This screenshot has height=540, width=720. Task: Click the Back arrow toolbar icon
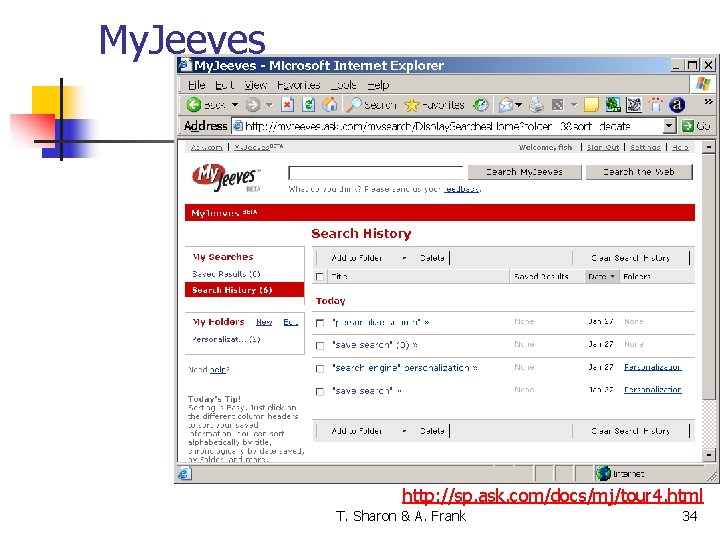(194, 105)
